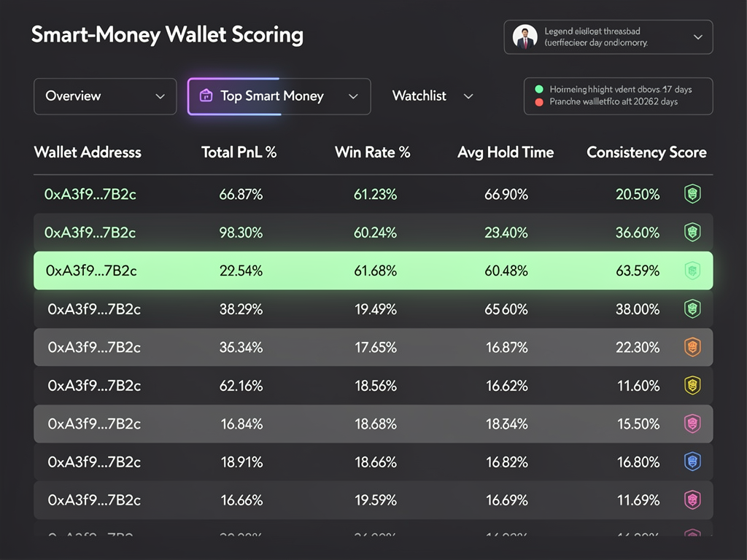
Task: Click the pink shield badge on the seventh row
Action: pos(692,424)
